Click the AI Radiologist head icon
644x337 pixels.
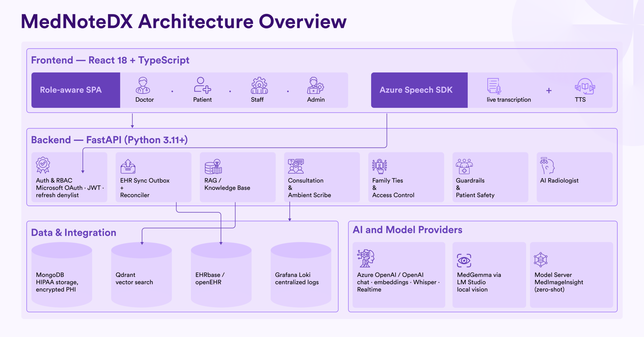(x=547, y=166)
